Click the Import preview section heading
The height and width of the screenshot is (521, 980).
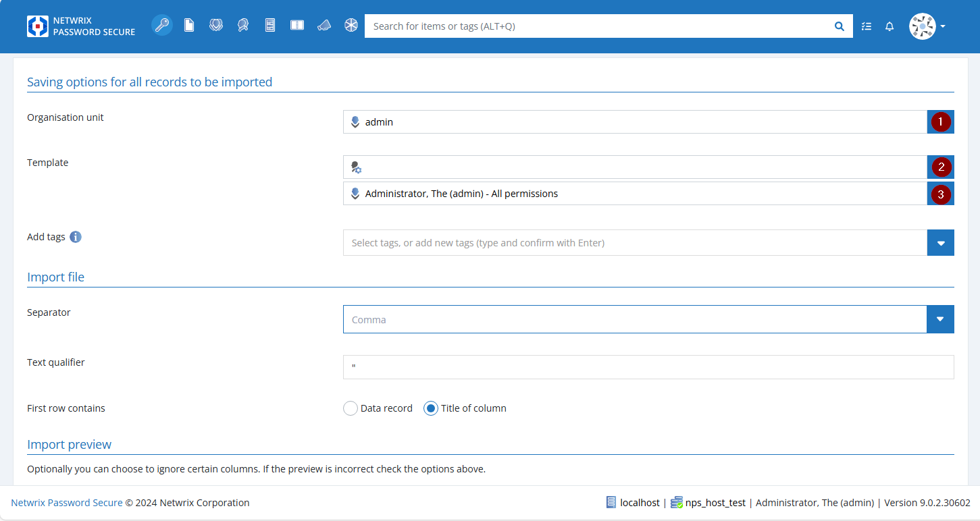point(69,444)
